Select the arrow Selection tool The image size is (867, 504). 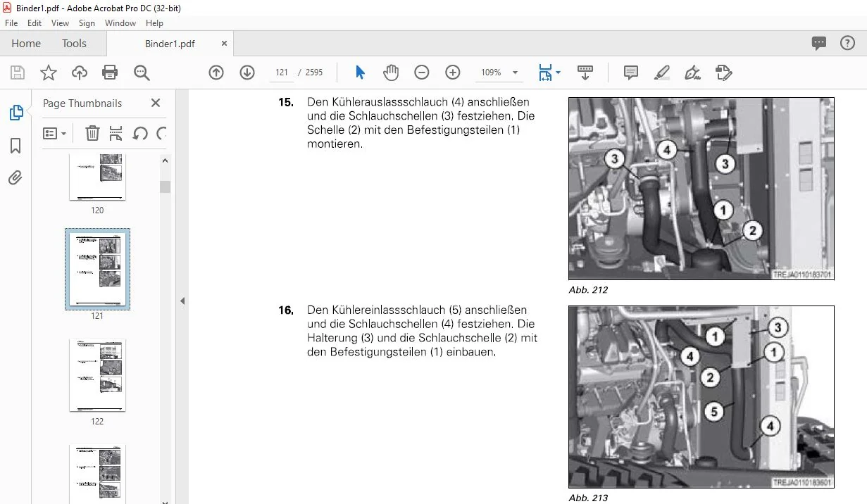(x=361, y=73)
